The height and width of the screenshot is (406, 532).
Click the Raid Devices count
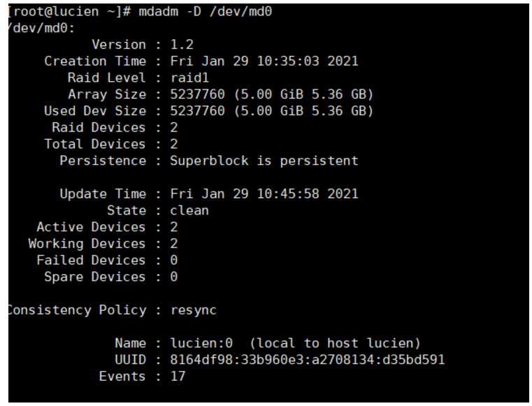coord(173,128)
